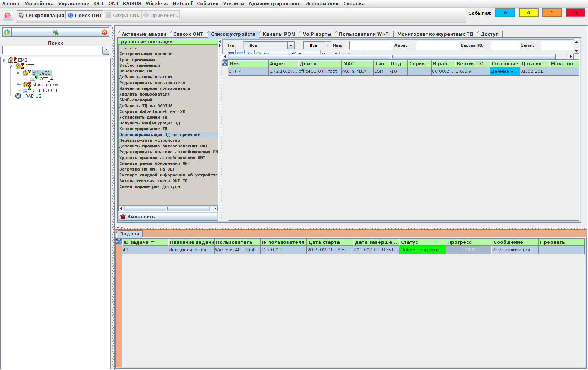Open the Wireless menu
This screenshot has height=370, width=588.
[157, 3]
